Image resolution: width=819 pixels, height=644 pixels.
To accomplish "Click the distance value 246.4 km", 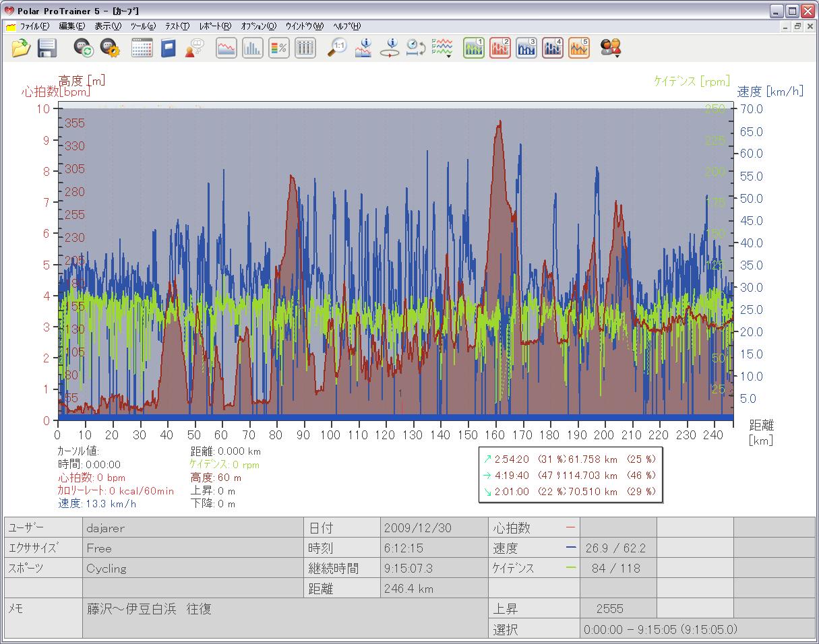I will [434, 589].
